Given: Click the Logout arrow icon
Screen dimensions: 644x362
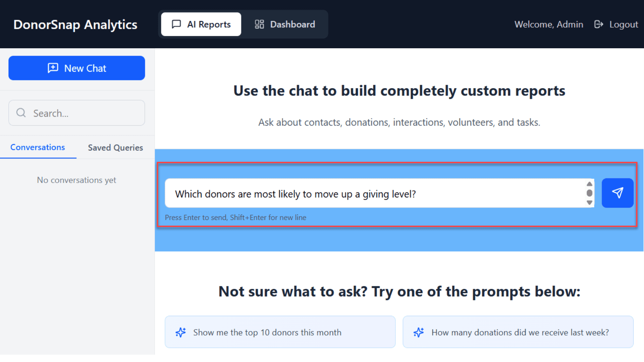Looking at the screenshot, I should click(598, 24).
